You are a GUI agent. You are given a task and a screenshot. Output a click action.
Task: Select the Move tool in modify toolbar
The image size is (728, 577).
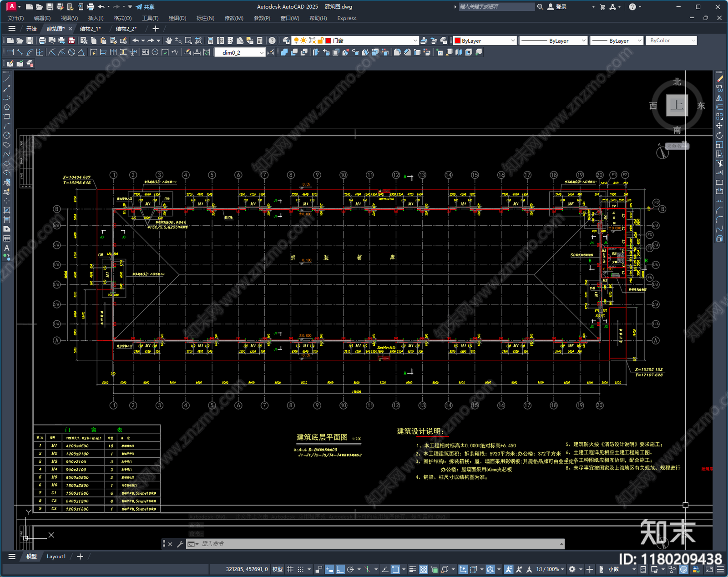pyautogui.click(x=719, y=126)
